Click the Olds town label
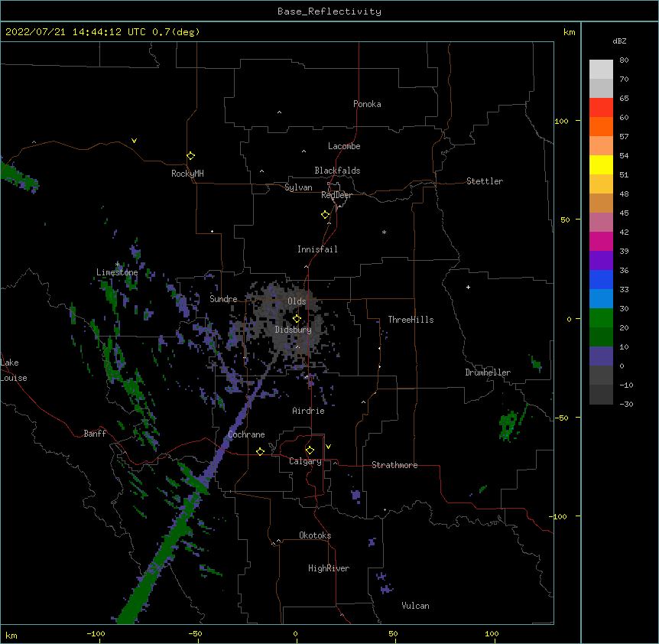659x644 pixels. click(x=297, y=301)
